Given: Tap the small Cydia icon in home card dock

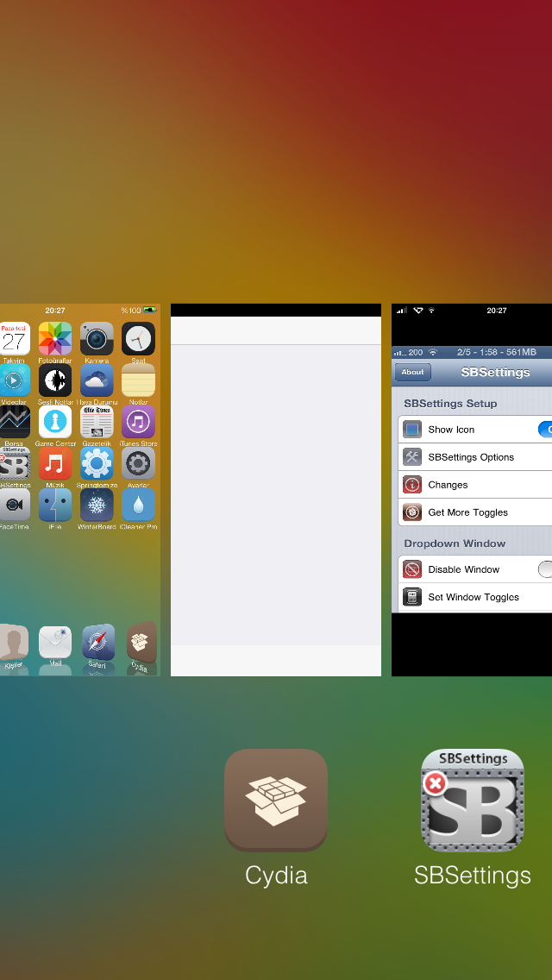Looking at the screenshot, I should click(141, 642).
